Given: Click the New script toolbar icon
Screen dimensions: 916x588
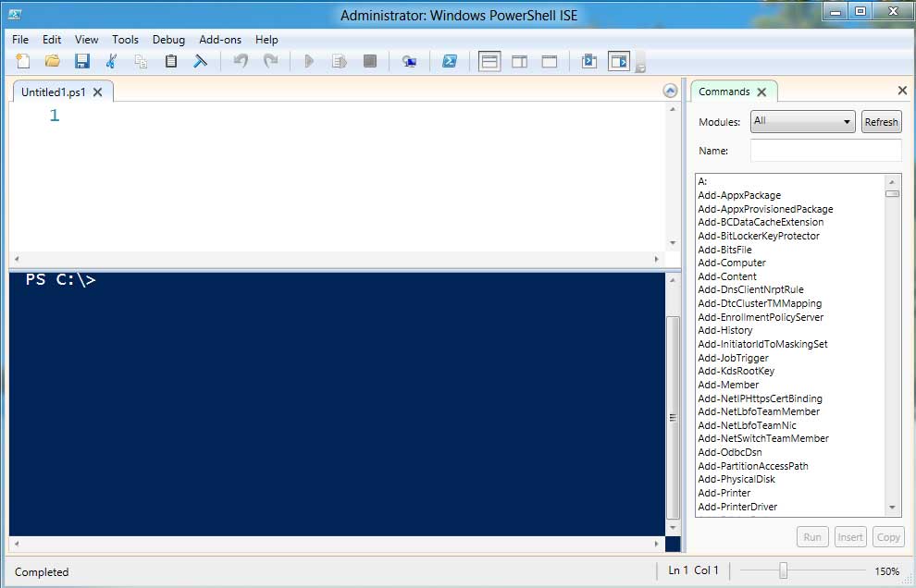Looking at the screenshot, I should (x=23, y=61).
